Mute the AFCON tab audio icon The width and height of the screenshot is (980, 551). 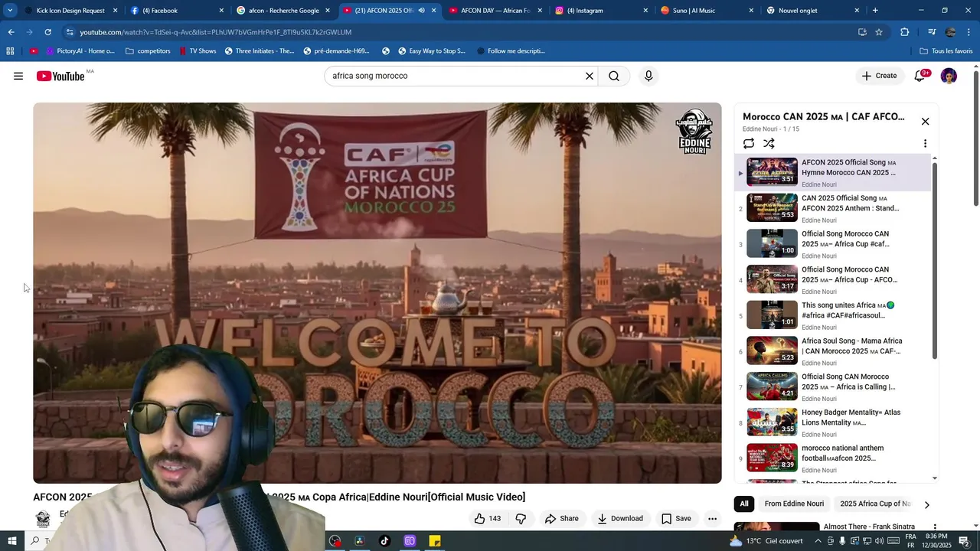pyautogui.click(x=421, y=11)
